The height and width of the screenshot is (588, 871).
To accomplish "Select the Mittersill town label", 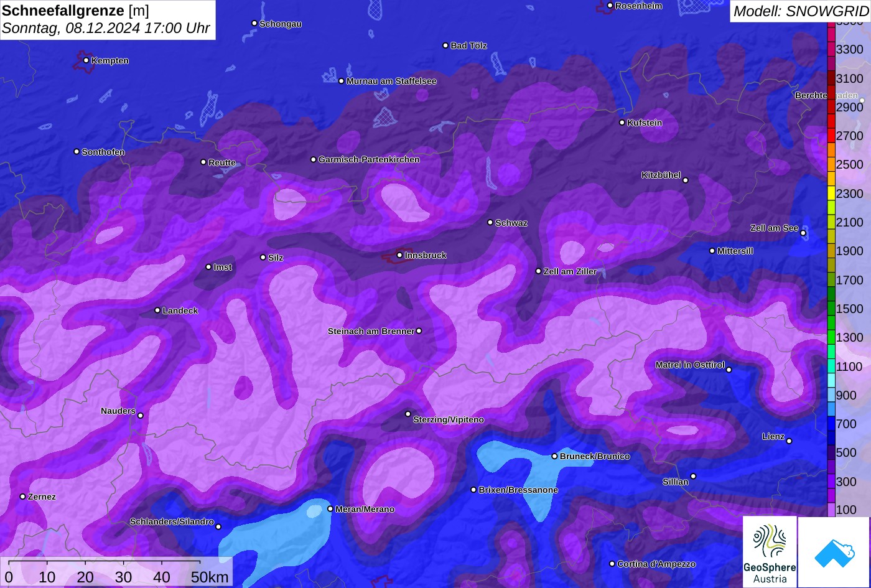I will pos(735,251).
